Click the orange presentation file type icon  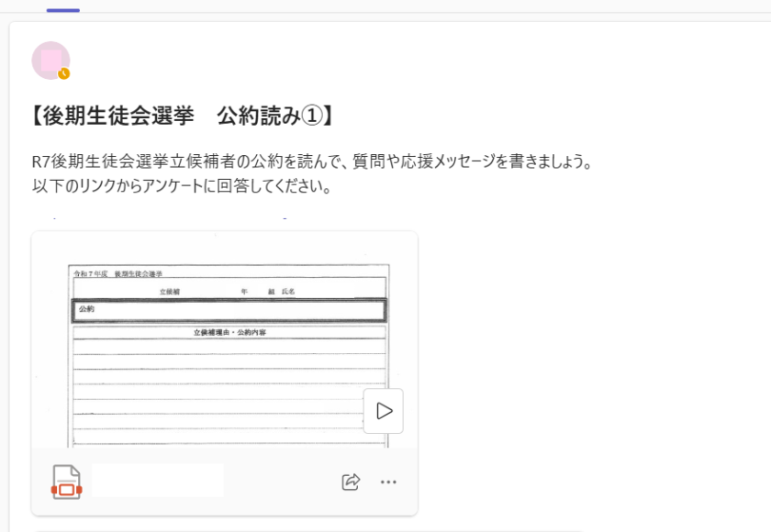[66, 482]
